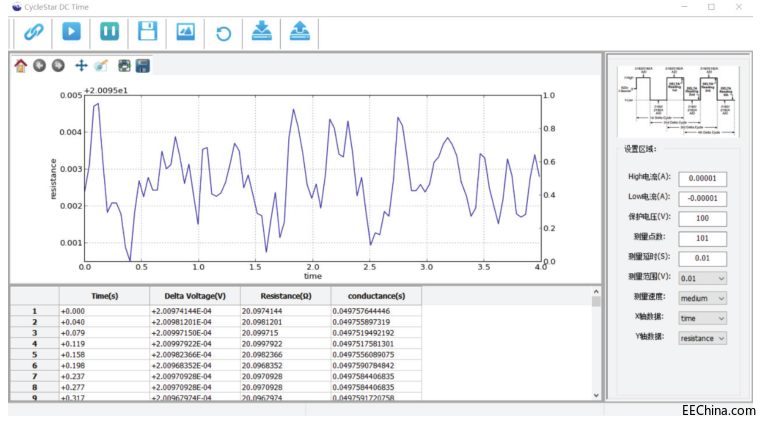The width and height of the screenshot is (764, 423).
Task: Click the upload-arrow tray icon
Action: point(300,31)
